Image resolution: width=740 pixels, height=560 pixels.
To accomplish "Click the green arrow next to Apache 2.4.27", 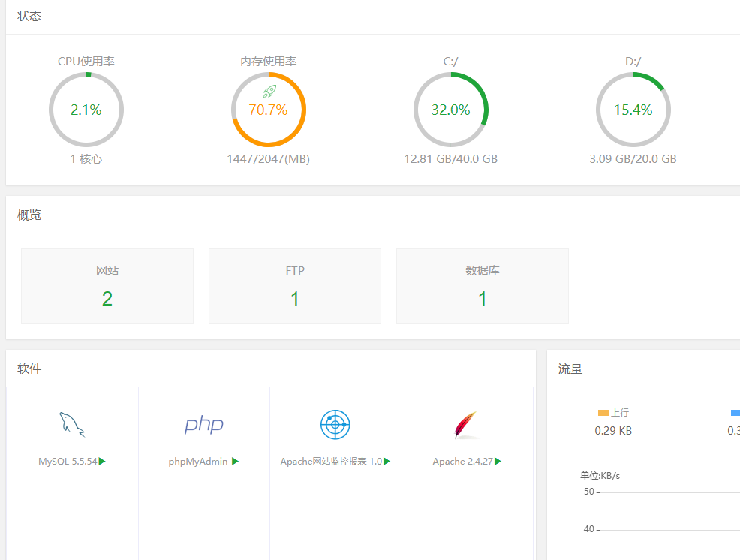I will click(x=498, y=462).
